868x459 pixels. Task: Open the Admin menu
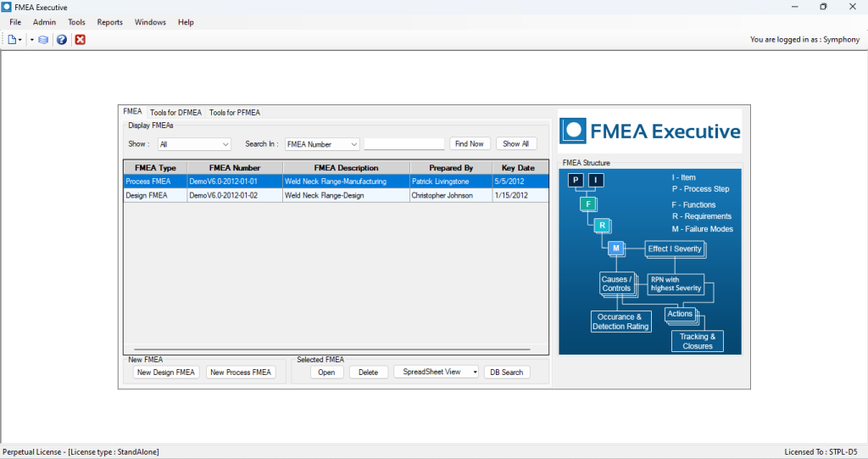[x=44, y=22]
